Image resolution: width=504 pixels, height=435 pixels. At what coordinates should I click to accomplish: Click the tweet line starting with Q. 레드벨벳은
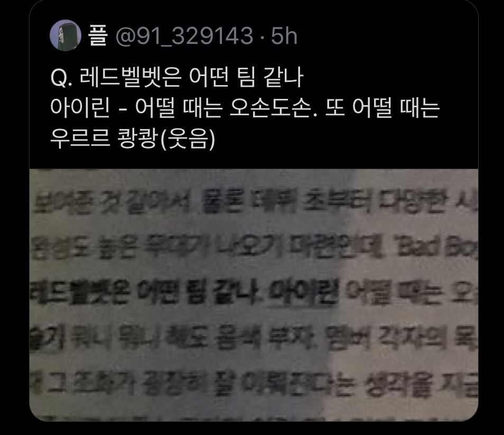pyautogui.click(x=177, y=78)
